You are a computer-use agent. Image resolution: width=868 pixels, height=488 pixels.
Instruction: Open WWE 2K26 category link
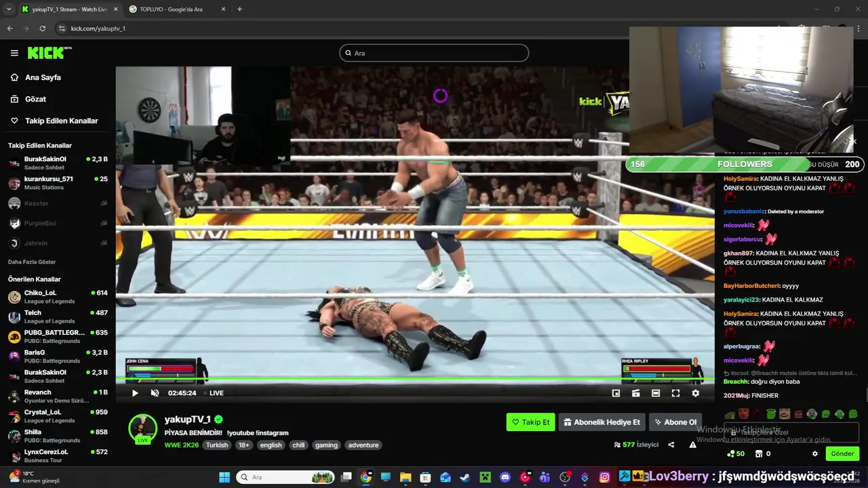tap(181, 445)
